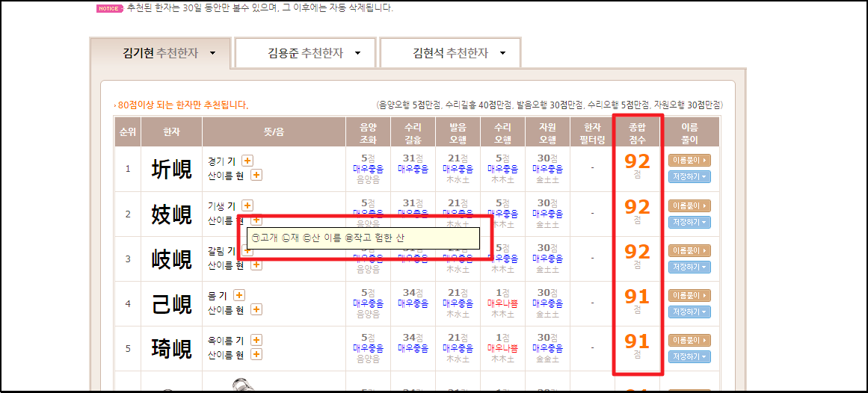Click 이름풀이 button for rank 2 妓峴

coord(689,206)
